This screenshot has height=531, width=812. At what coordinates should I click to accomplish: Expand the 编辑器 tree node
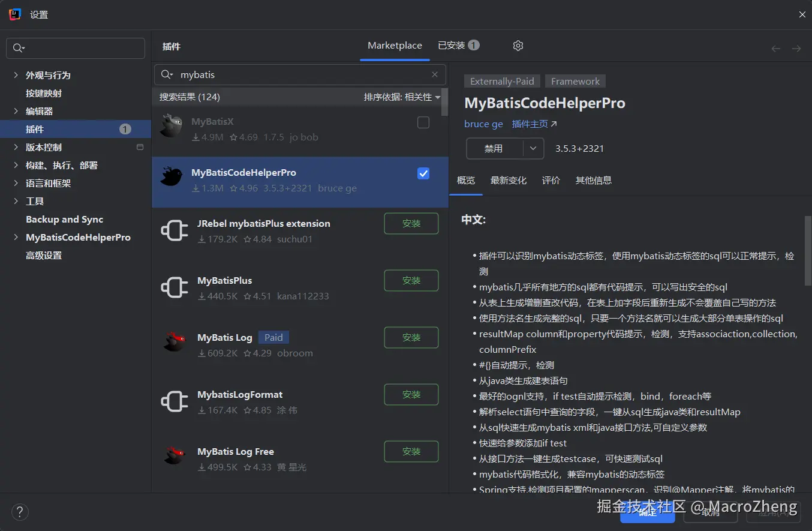pos(16,111)
